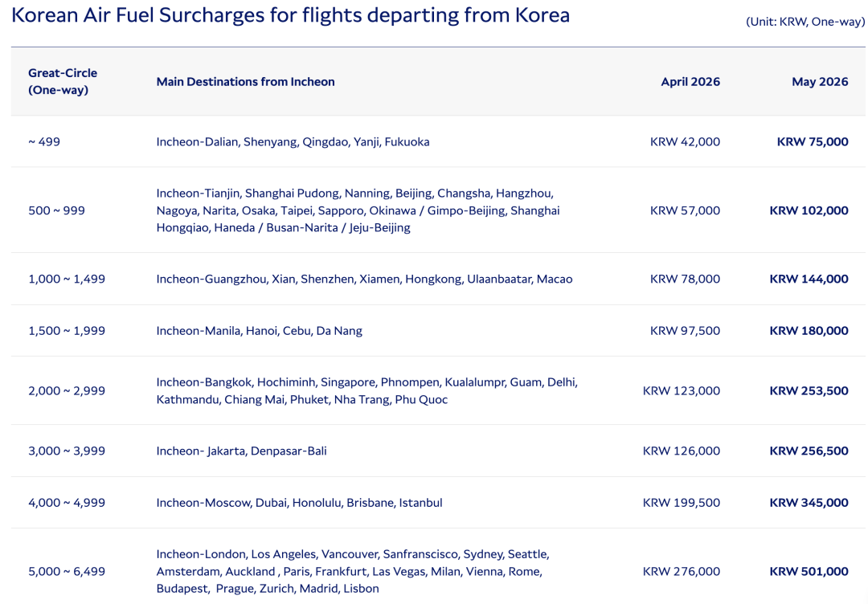Screen dimensions: 868x604
Task: Select the 500 ~ 999 distance range
Action: coord(56,210)
